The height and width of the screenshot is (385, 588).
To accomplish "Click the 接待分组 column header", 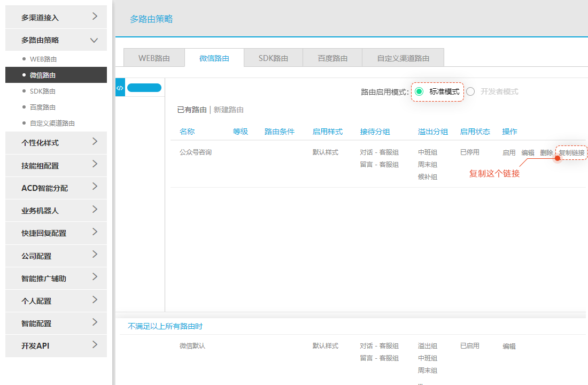I will [375, 132].
